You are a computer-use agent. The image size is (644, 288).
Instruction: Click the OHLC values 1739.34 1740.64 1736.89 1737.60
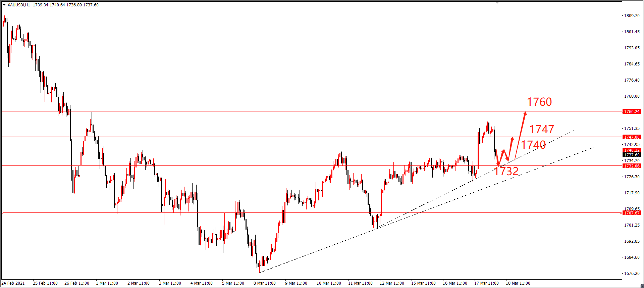[66, 5]
